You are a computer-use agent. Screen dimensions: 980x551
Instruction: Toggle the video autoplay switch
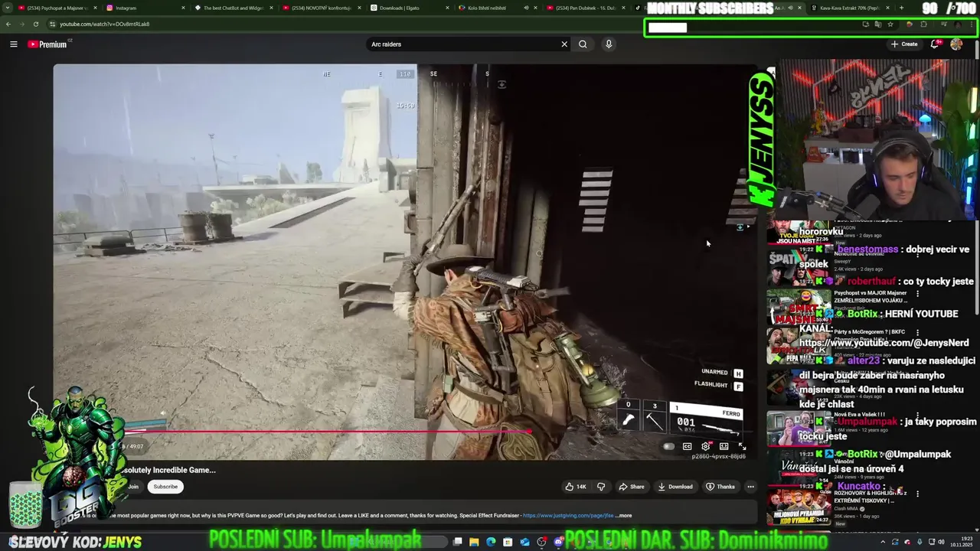(x=669, y=446)
